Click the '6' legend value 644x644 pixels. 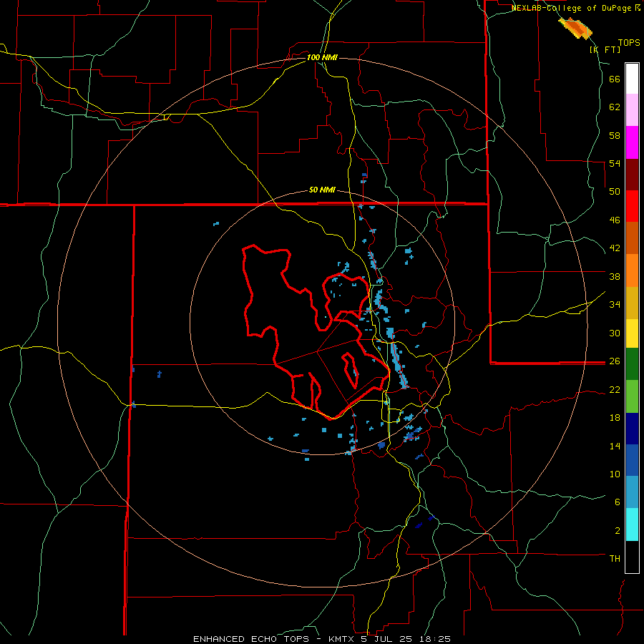(617, 502)
